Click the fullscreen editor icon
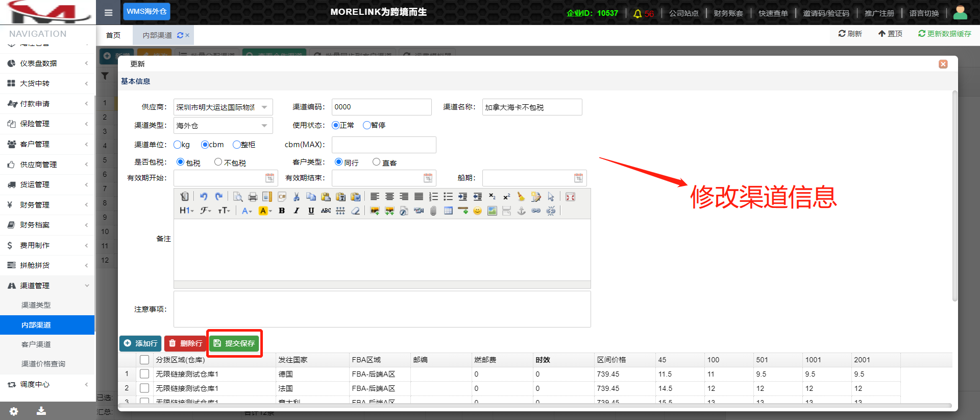Screen dimensions: 980x420 click(x=570, y=197)
